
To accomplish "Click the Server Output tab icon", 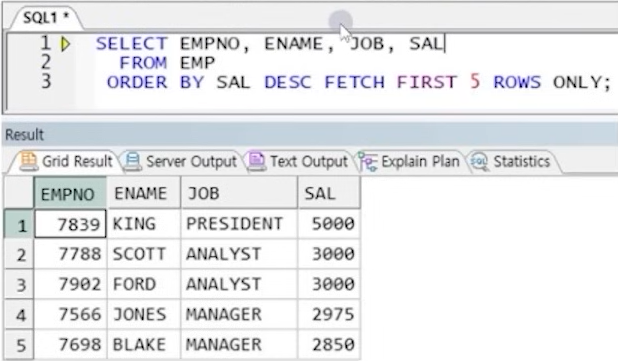I will pos(132,162).
